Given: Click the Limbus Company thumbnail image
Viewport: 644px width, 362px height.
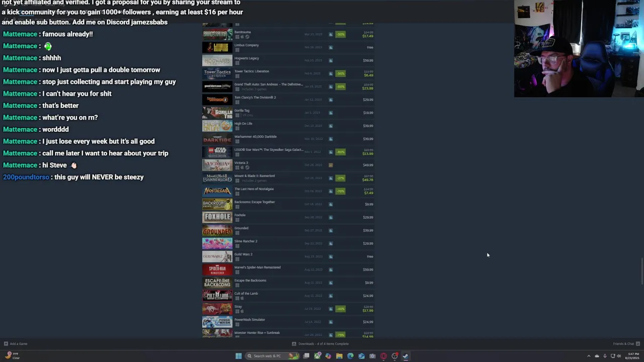Looking at the screenshot, I should click(x=217, y=47).
